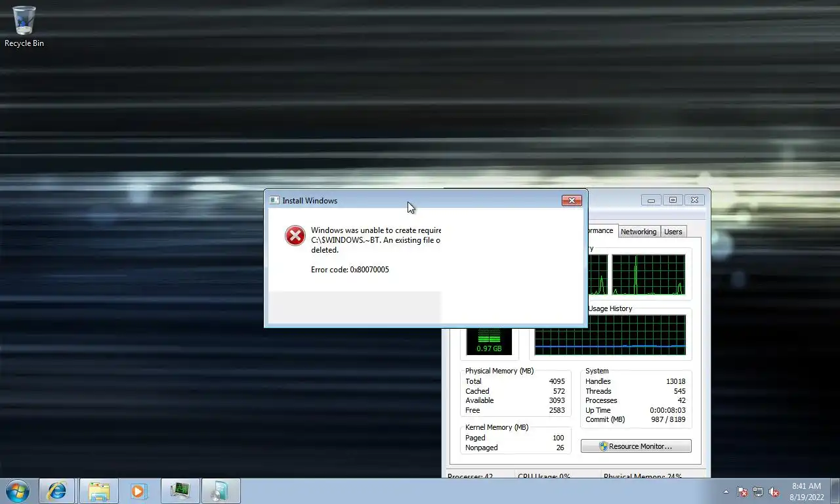Screen dimensions: 840x504
Task: Click the Physical Memory 'Total' value 4095
Action: [x=556, y=381]
